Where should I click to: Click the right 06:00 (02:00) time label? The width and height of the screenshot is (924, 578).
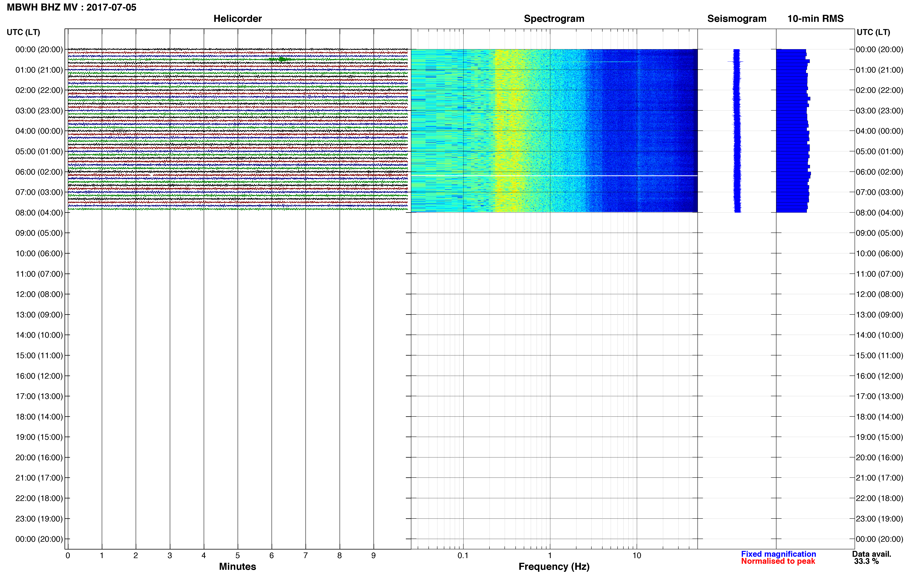click(x=879, y=172)
